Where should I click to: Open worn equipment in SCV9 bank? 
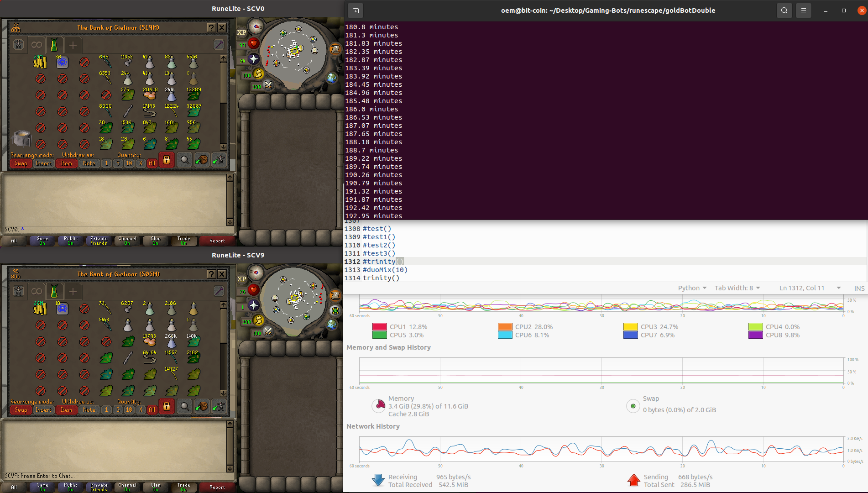pyautogui.click(x=18, y=291)
